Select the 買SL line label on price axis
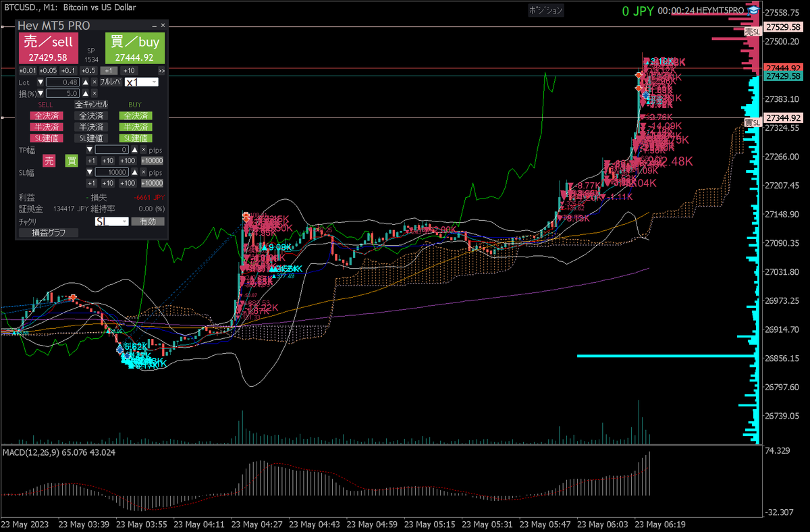The height and width of the screenshot is (532, 810). pos(753,122)
